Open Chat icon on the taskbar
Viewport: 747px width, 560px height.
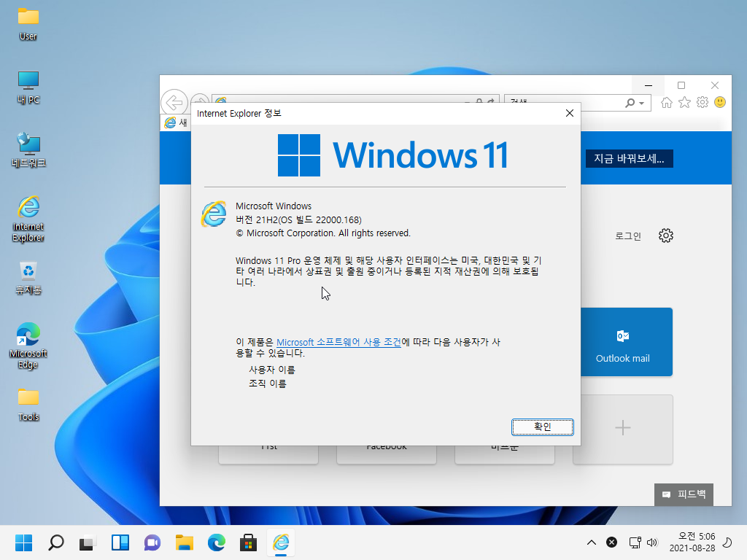(x=152, y=542)
